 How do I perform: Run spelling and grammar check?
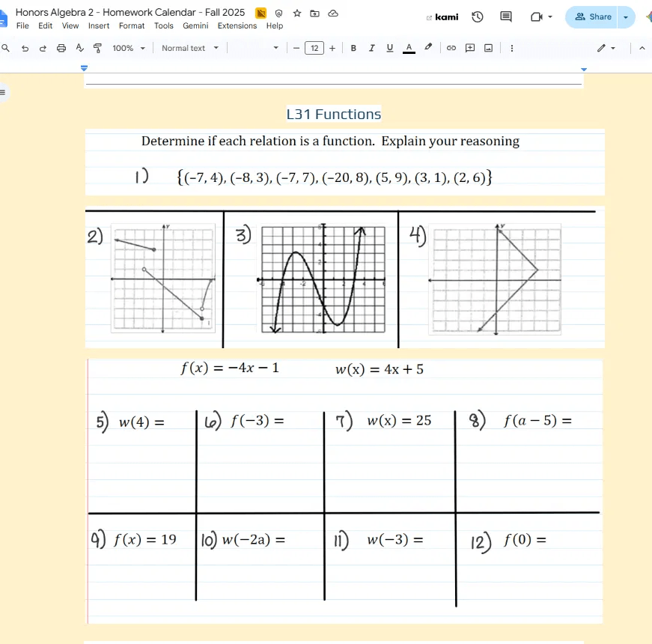(x=79, y=48)
